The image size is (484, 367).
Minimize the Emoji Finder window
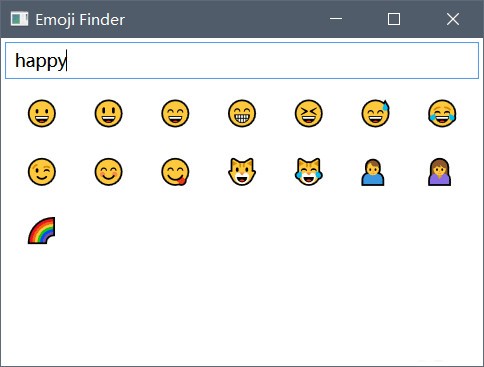click(336, 19)
